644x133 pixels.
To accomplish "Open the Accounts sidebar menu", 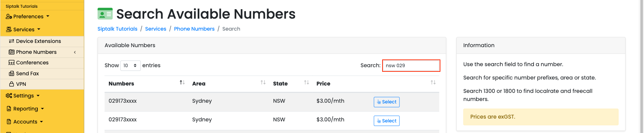I will (24, 122).
